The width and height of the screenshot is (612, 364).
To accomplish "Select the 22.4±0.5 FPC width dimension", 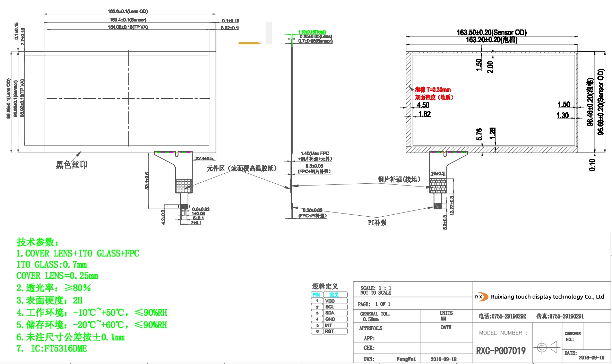I will point(204,158).
